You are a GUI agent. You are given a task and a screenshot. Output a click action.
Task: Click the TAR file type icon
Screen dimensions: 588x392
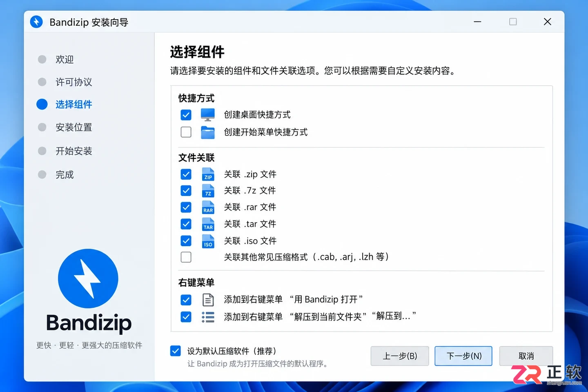click(208, 224)
